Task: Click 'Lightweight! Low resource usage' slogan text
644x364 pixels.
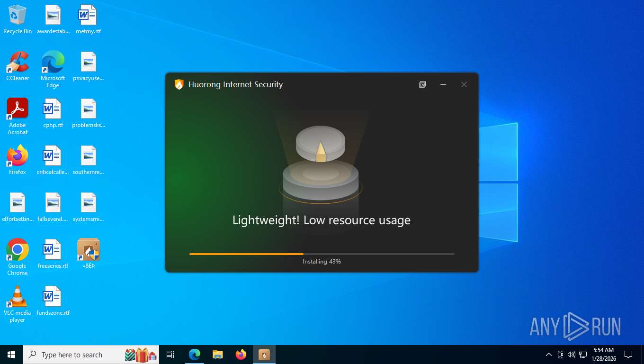Action: click(322, 220)
